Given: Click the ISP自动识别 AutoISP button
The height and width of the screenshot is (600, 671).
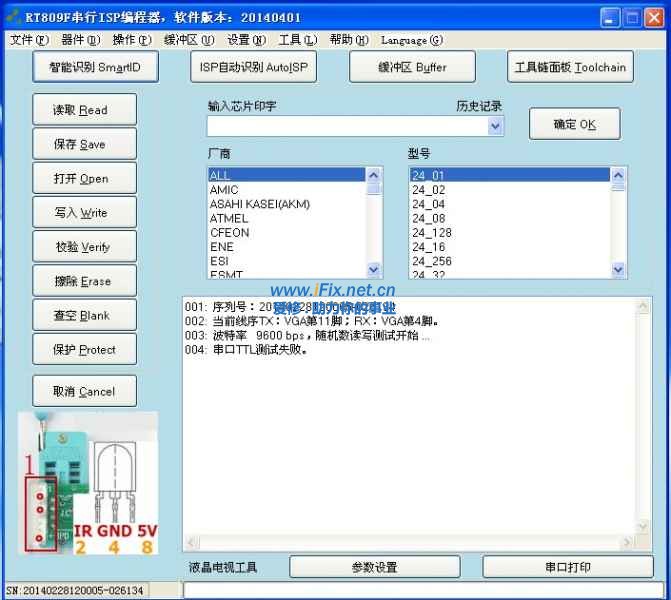Looking at the screenshot, I should pyautogui.click(x=253, y=67).
